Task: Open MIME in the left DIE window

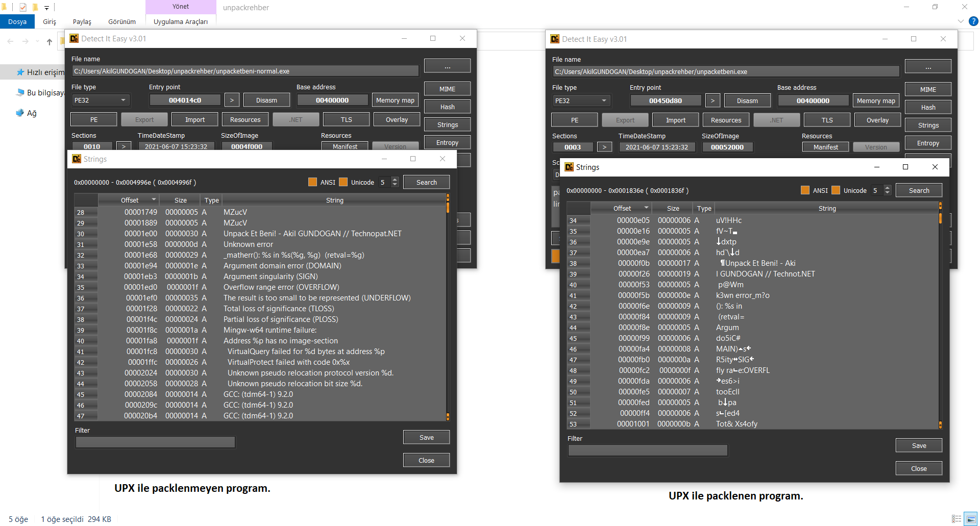Action: 448,89
